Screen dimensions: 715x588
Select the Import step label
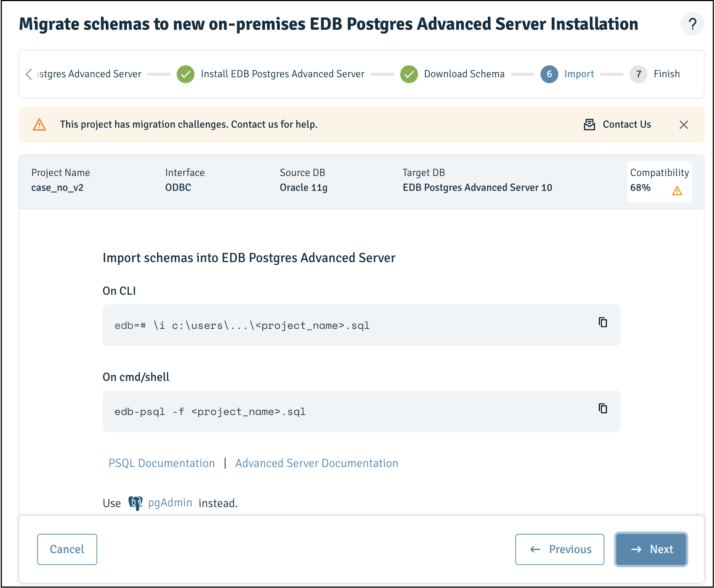tap(579, 74)
